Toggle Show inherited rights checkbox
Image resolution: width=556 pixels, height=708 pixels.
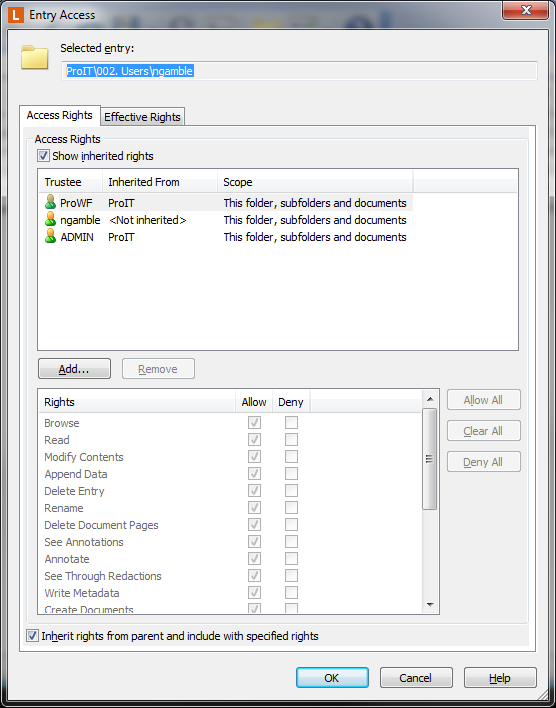tap(43, 156)
